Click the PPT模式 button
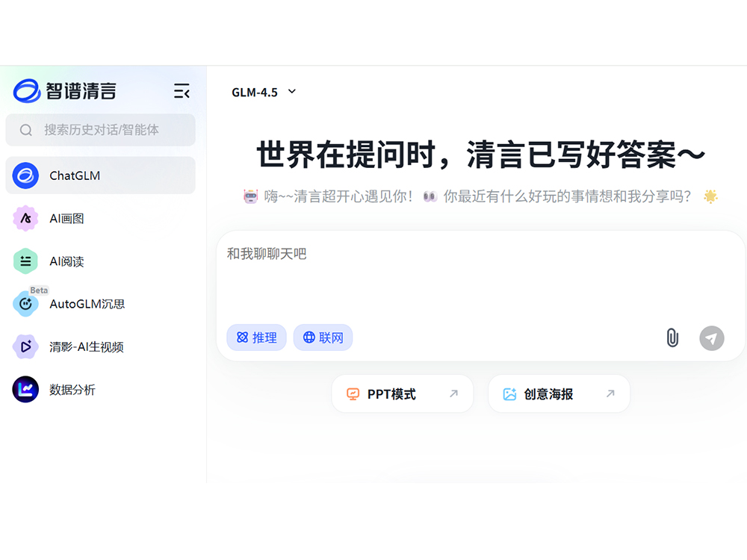The height and width of the screenshot is (560, 747). [403, 393]
